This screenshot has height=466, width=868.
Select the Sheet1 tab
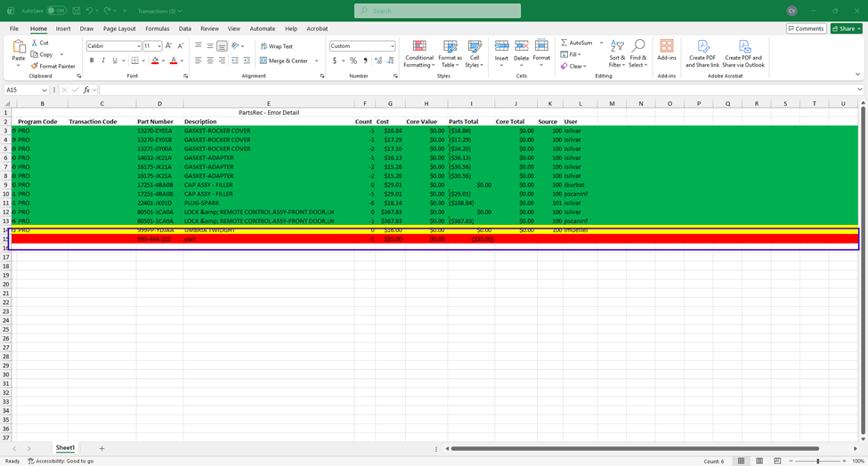(x=65, y=447)
